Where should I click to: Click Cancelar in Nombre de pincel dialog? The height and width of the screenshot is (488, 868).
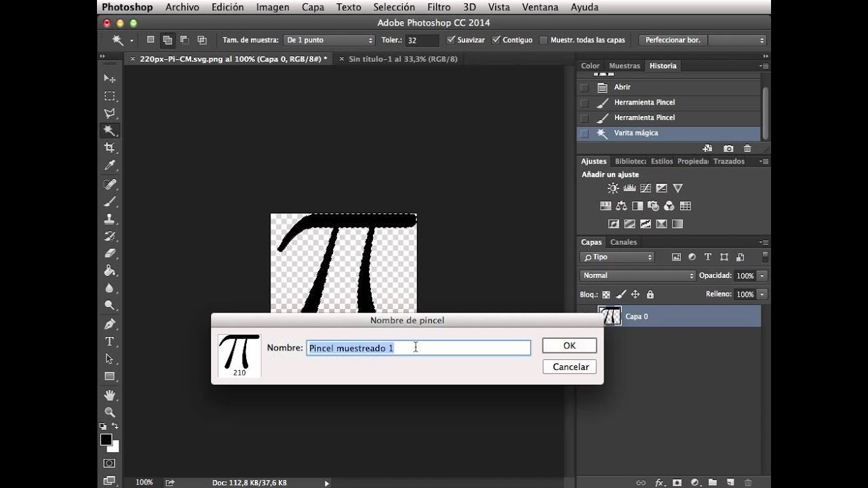pos(570,367)
